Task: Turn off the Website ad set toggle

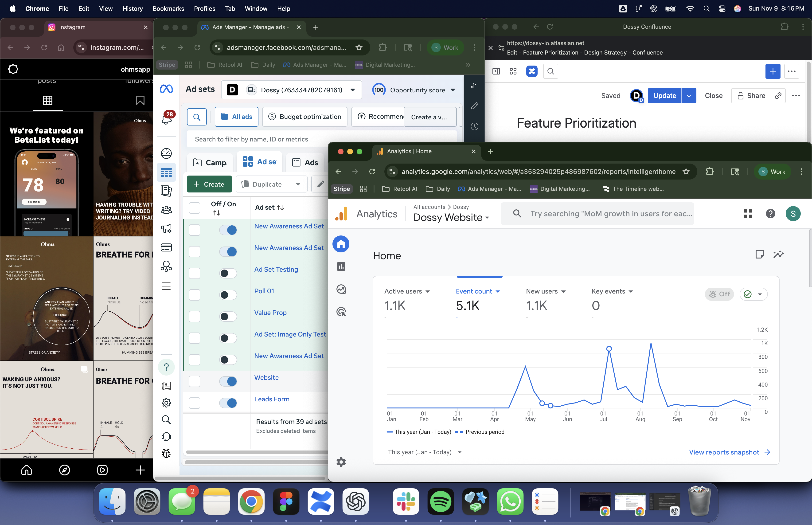Action: [x=228, y=381]
